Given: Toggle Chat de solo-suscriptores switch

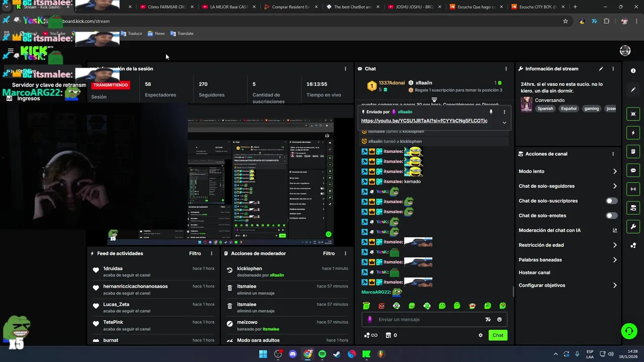Looking at the screenshot, I should coord(611,201).
